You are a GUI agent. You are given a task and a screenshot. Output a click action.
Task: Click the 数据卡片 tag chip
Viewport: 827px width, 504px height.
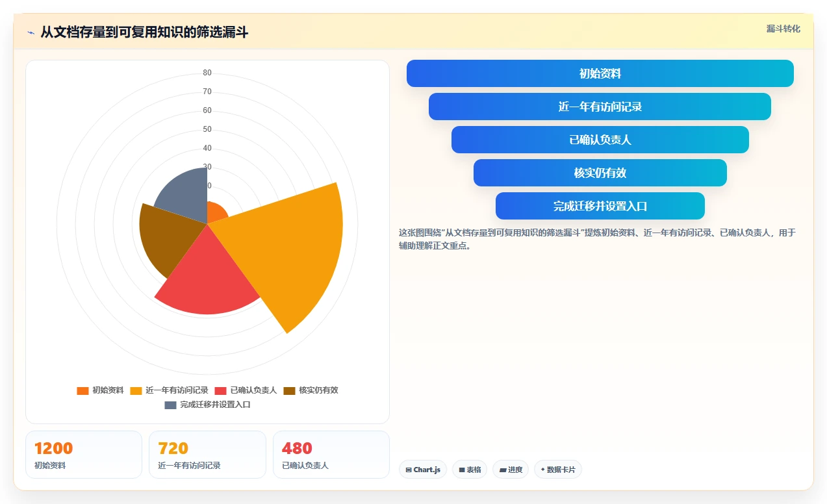pos(558,470)
